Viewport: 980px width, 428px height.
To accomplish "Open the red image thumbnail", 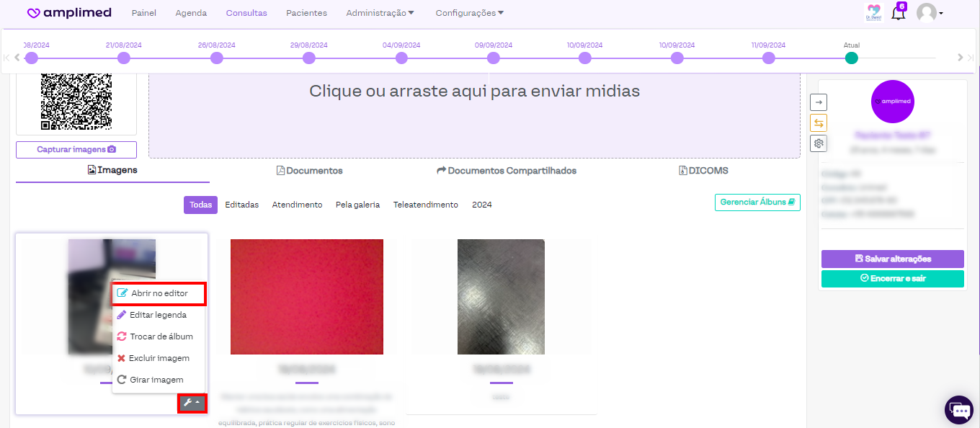I will [x=306, y=297].
